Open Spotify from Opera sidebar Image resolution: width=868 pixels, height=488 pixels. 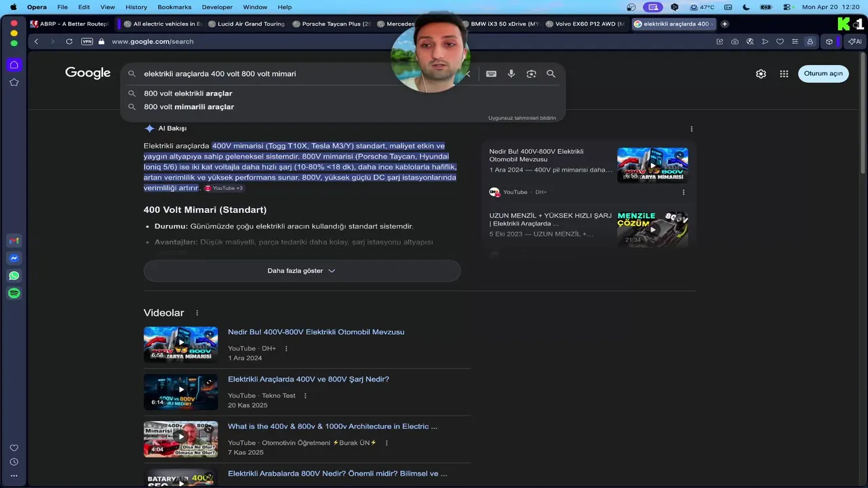[x=14, y=293]
